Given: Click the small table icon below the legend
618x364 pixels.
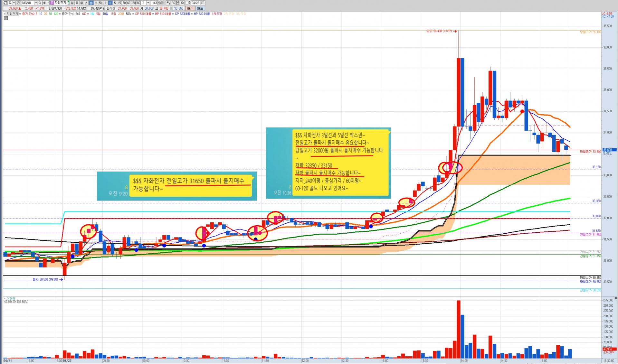Looking at the screenshot, I should click(x=6, y=18).
